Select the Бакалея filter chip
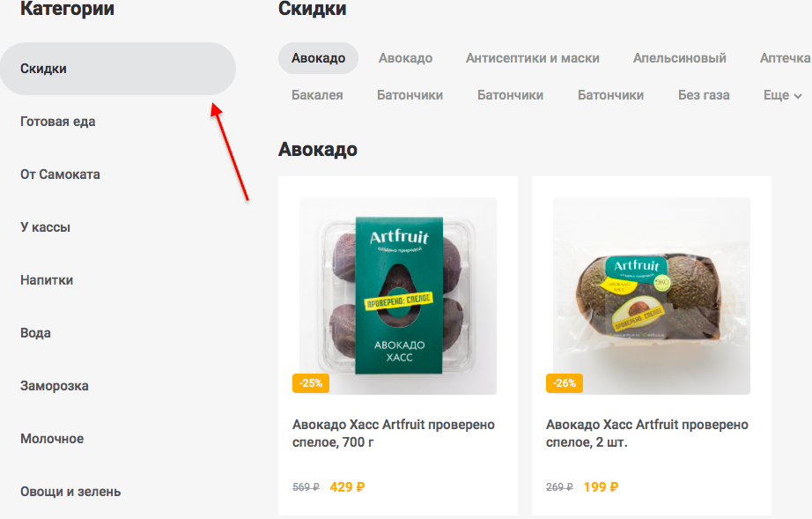812x519 pixels. point(317,95)
